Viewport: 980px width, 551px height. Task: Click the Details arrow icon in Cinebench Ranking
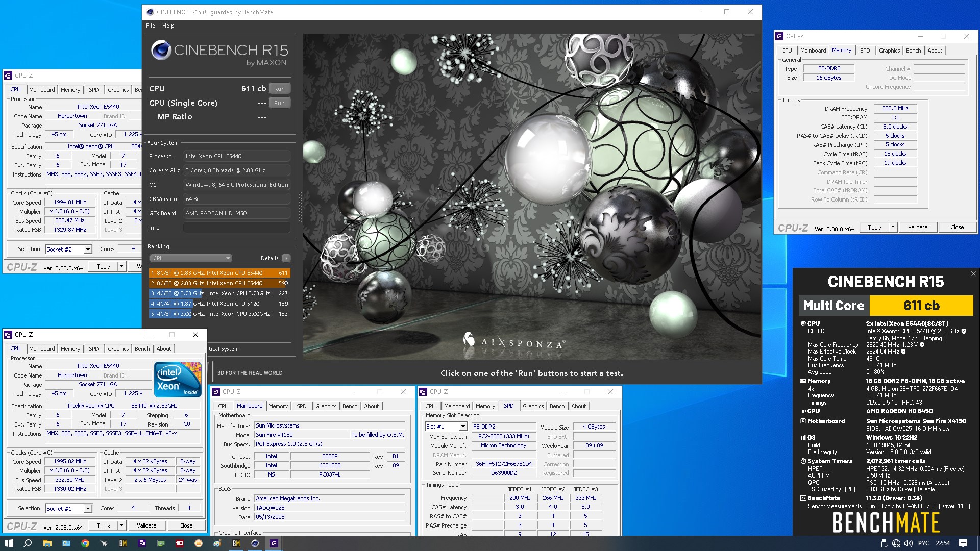click(286, 258)
